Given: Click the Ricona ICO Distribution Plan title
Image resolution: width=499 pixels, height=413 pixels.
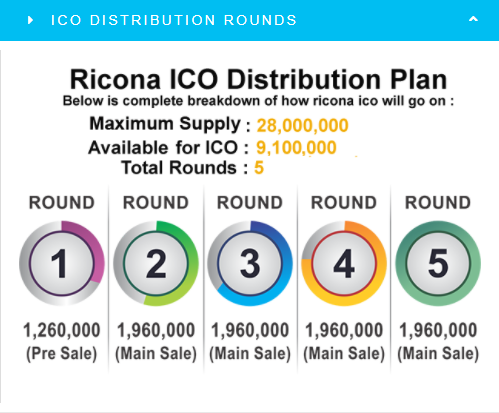Looking at the screenshot, I should click(258, 80).
